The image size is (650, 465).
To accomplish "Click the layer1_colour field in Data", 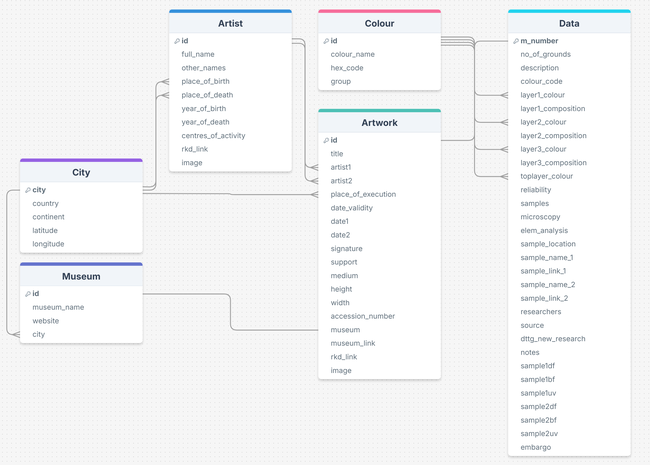I will (542, 95).
